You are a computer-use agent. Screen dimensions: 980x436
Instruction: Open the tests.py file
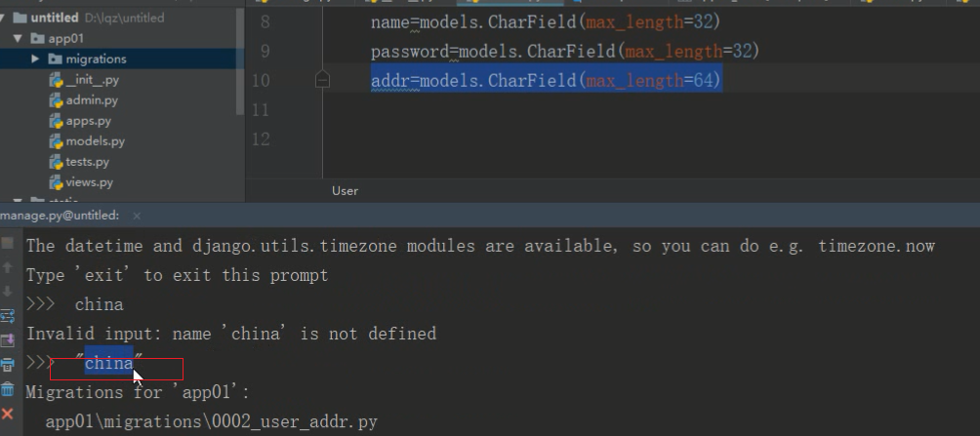[88, 162]
